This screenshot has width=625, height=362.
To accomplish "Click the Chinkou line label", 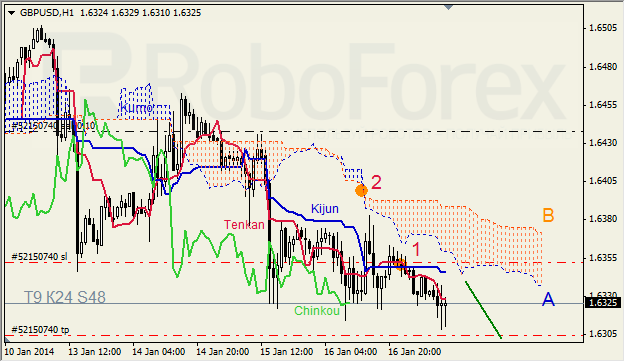I will [317, 311].
